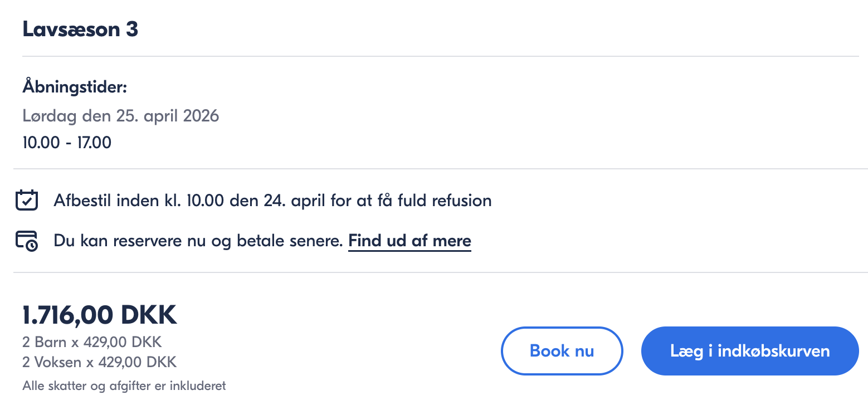Click the word 'Afbestil' in cancellation notice
The width and height of the screenshot is (868, 400).
(82, 201)
